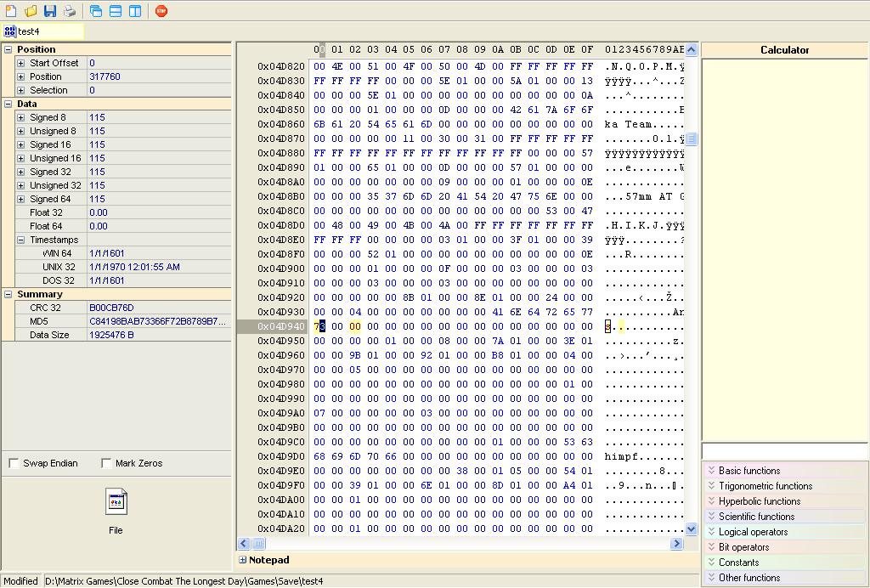Click the 0F column header

587,50
